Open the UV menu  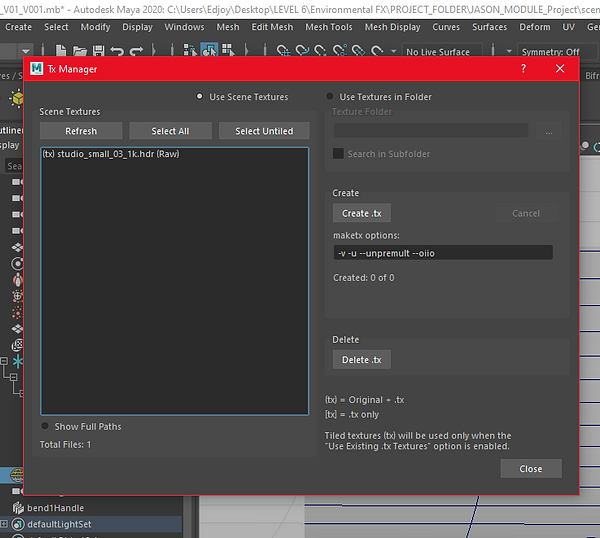point(568,27)
